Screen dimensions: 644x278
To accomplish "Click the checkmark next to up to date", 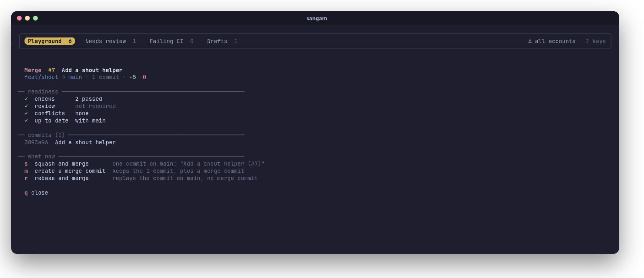I will coord(26,121).
